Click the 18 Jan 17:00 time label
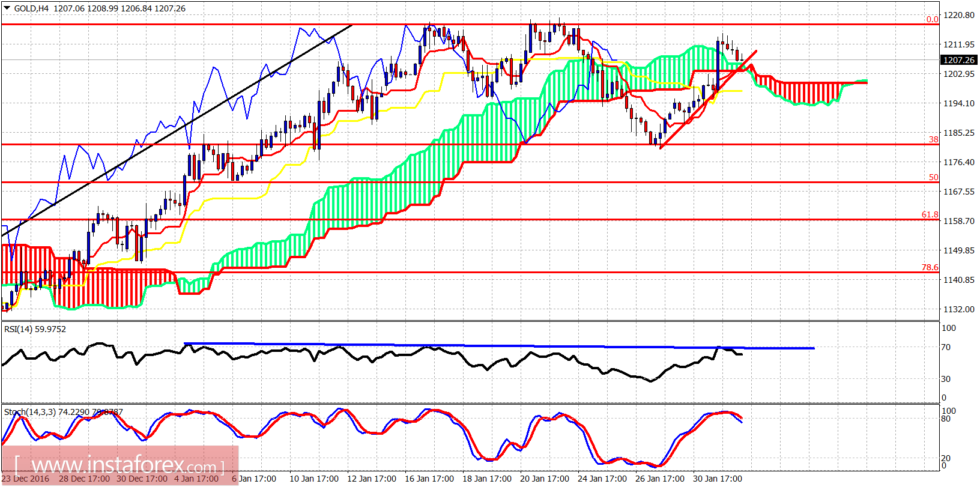The height and width of the screenshot is (487, 980). click(x=487, y=479)
